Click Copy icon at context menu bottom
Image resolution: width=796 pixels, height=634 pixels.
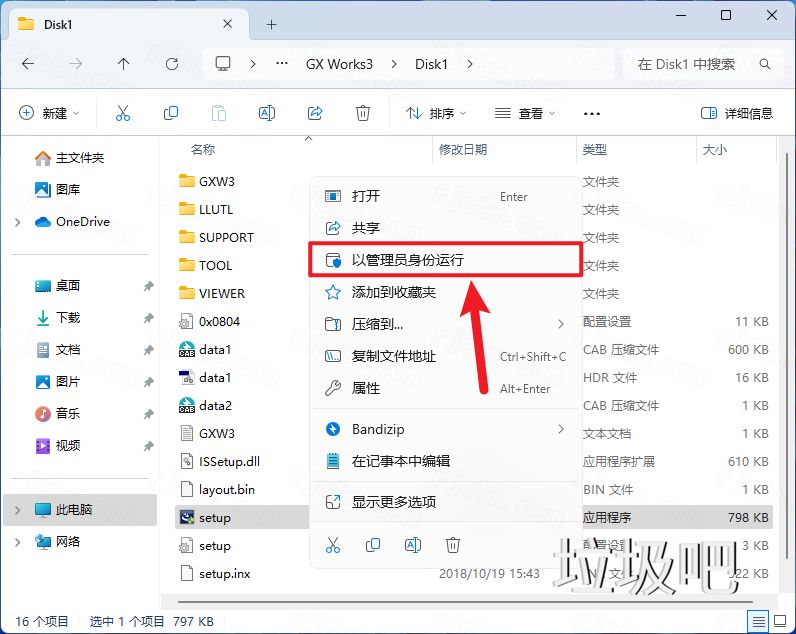point(373,545)
